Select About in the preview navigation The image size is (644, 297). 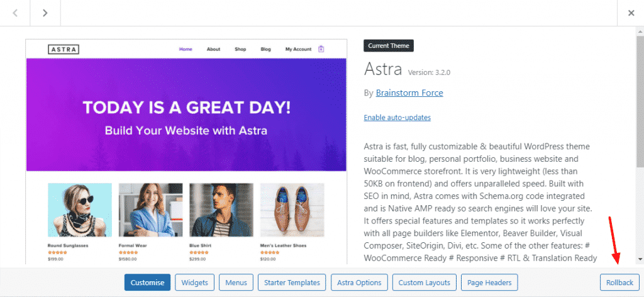(x=214, y=49)
